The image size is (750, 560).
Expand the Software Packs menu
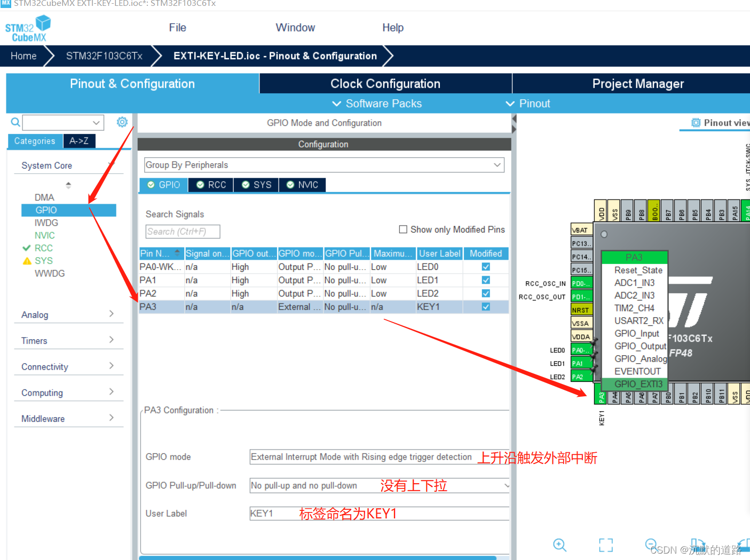377,103
